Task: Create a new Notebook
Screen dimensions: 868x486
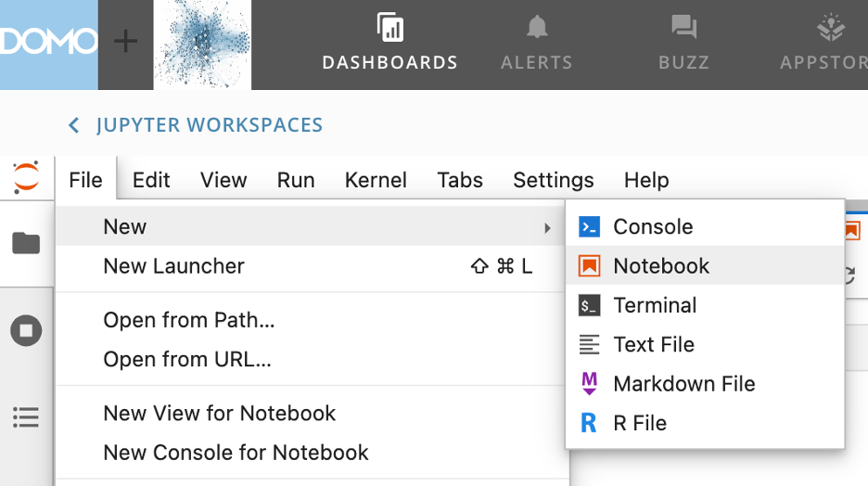Action: (705, 265)
